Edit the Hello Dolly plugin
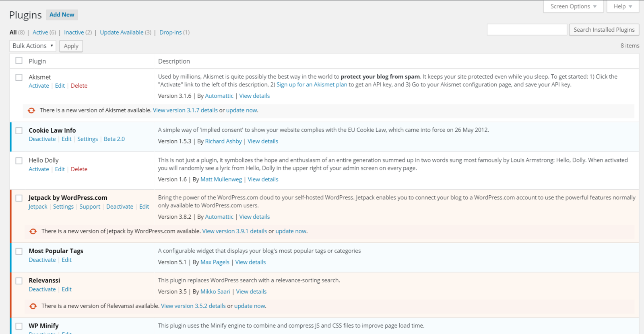Screen dimensions: 644x334 point(60,169)
